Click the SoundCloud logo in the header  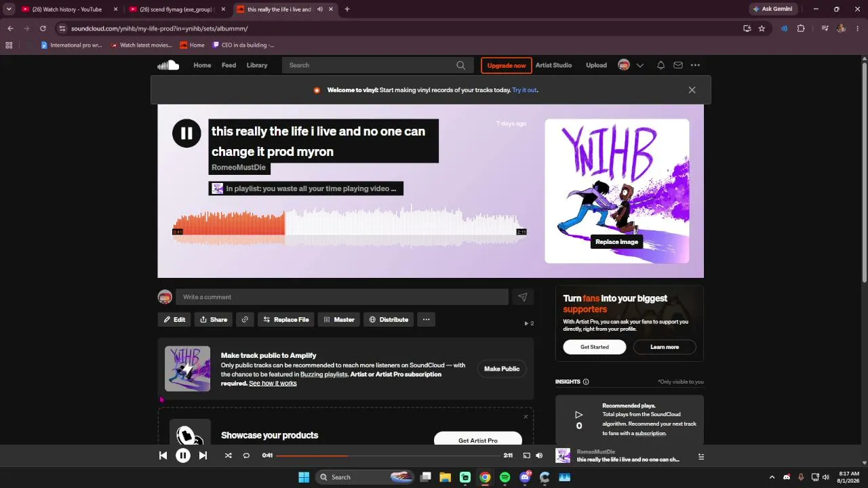click(x=168, y=65)
